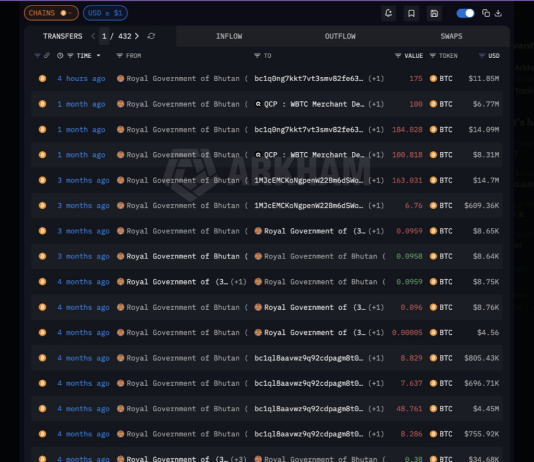Click Royal Government sender in $609.36K row
The image size is (534, 462).
(183, 206)
